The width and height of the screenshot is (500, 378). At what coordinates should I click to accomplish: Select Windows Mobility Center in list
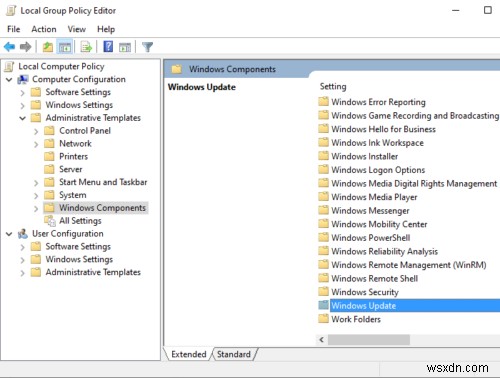(x=379, y=224)
